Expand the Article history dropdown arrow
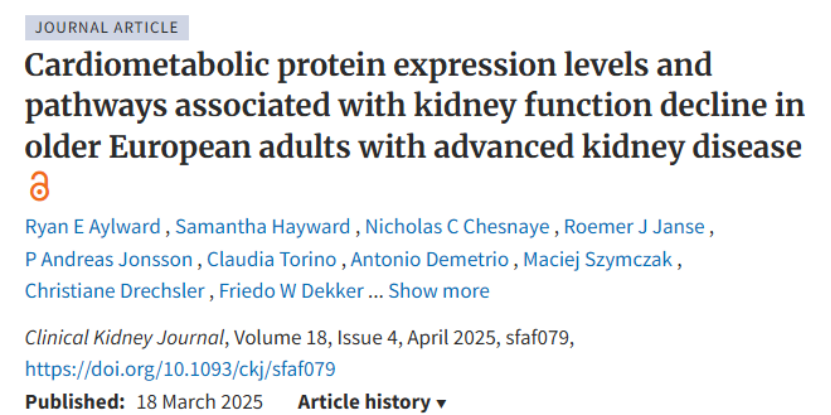The width and height of the screenshot is (831, 415). (441, 404)
